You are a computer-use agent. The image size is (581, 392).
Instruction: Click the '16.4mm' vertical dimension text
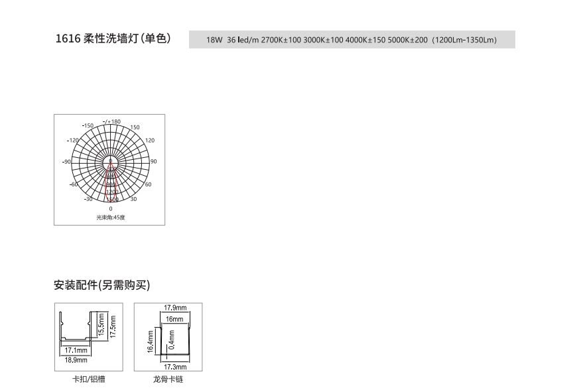click(150, 342)
